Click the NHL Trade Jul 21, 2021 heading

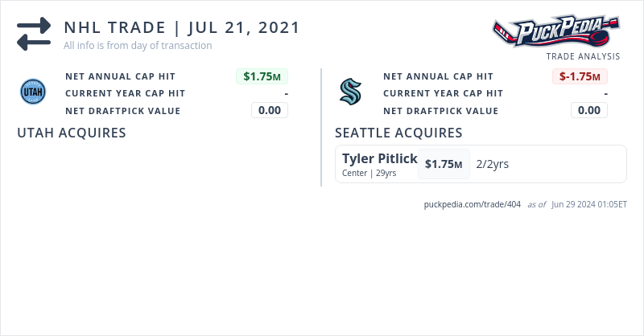point(182,27)
